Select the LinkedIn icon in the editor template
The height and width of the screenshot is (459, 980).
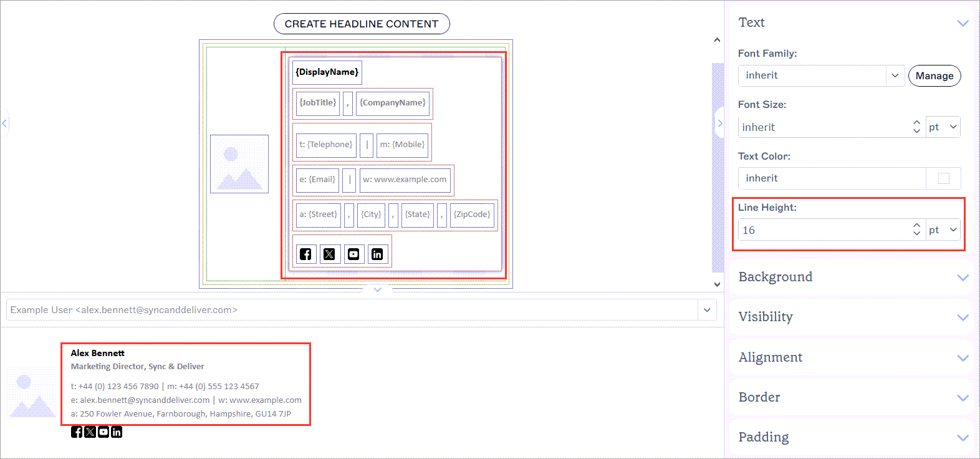[x=377, y=254]
